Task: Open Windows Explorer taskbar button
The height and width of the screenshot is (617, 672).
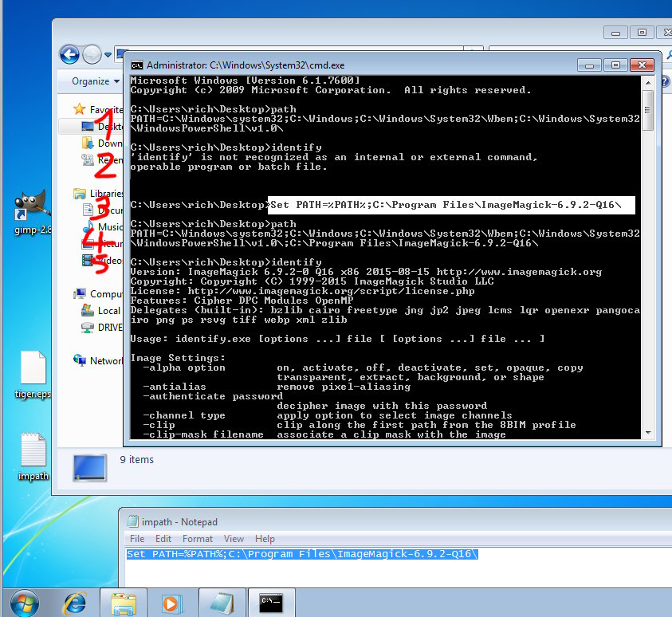Action: (124, 603)
